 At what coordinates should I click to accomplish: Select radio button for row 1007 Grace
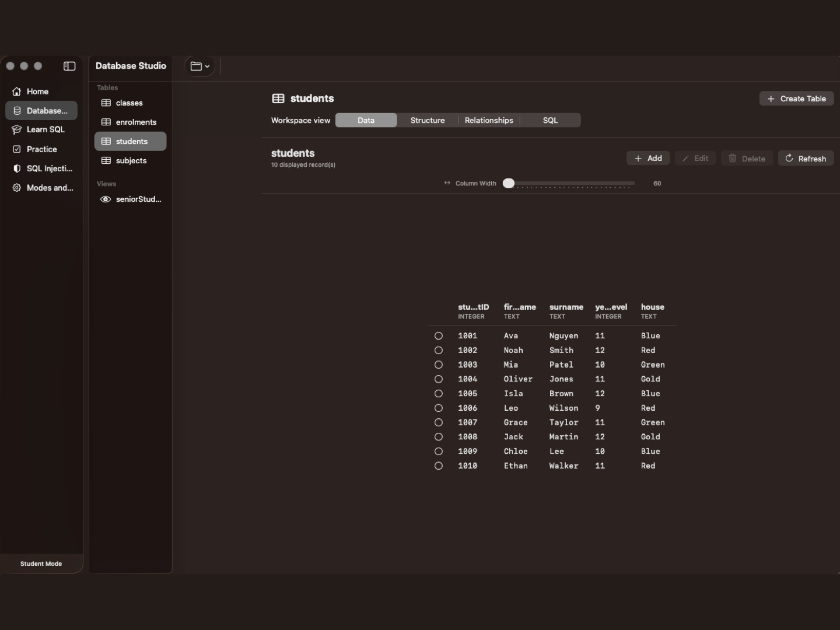pyautogui.click(x=438, y=423)
